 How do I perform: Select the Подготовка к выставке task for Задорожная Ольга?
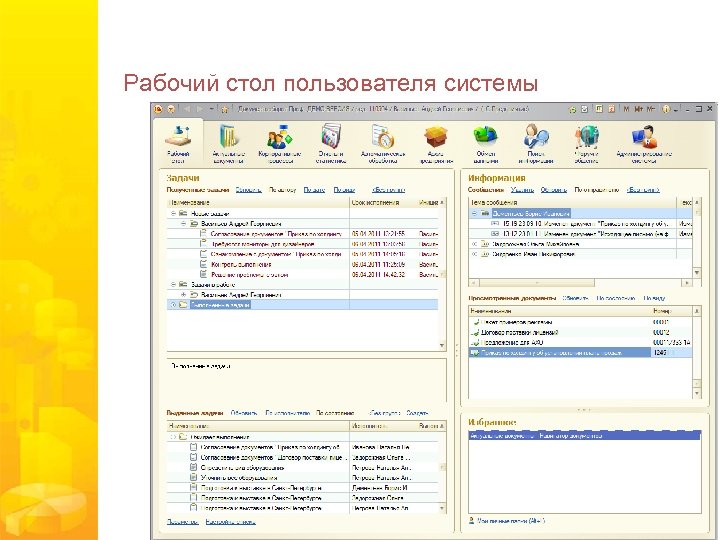coord(302,498)
